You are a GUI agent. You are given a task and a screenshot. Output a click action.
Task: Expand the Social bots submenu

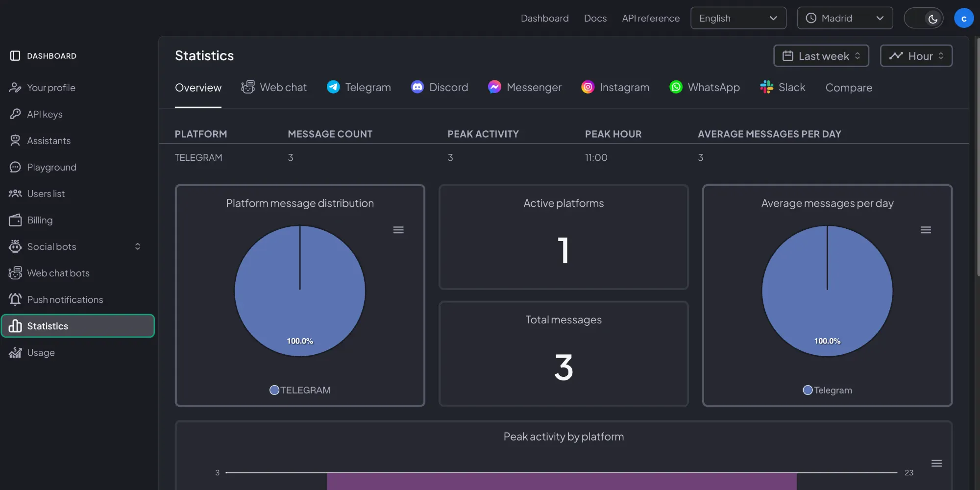click(x=138, y=246)
